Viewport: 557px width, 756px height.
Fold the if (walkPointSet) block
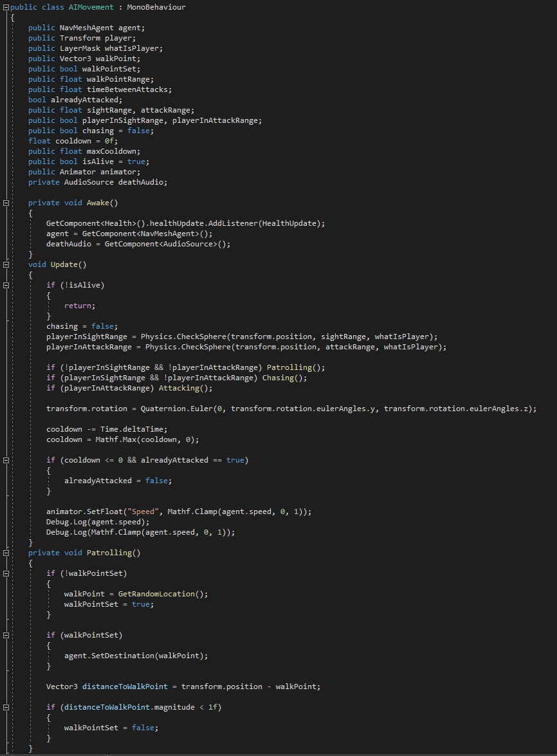coord(6,635)
